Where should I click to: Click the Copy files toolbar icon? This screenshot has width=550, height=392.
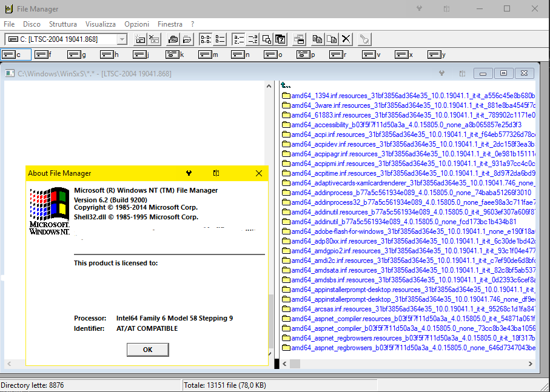[x=318, y=39]
